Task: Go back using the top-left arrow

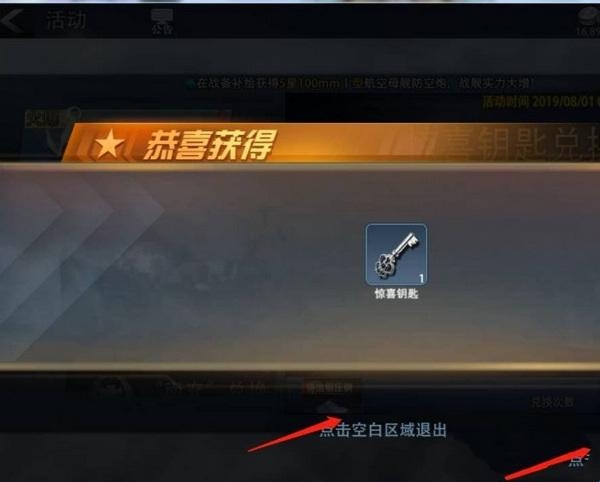Action: [x=11, y=21]
